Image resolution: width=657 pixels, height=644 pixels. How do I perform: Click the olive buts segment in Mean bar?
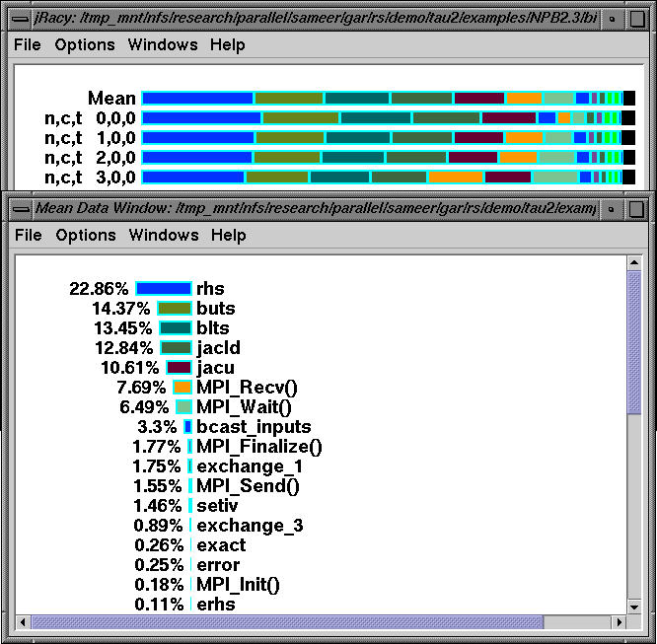point(289,98)
